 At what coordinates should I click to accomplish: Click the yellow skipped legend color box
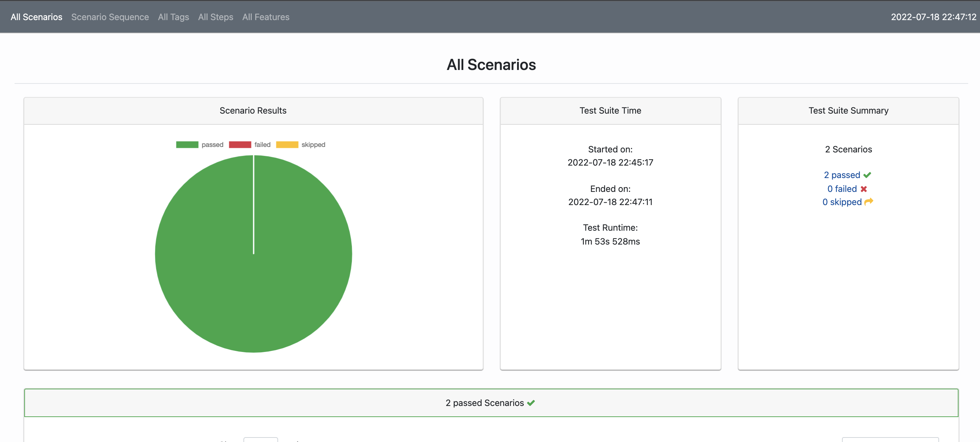(x=287, y=145)
